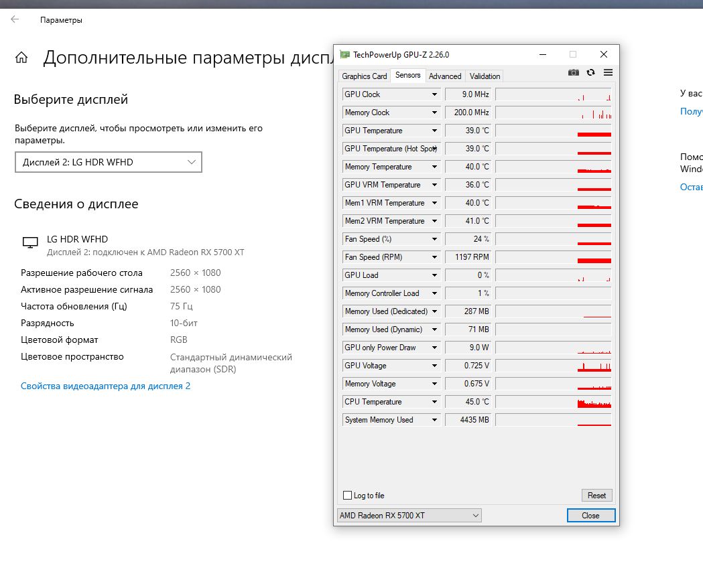Screen dimensions: 703x588
Task: Open the Memory Clock sensor dropdown
Action: [x=434, y=113]
